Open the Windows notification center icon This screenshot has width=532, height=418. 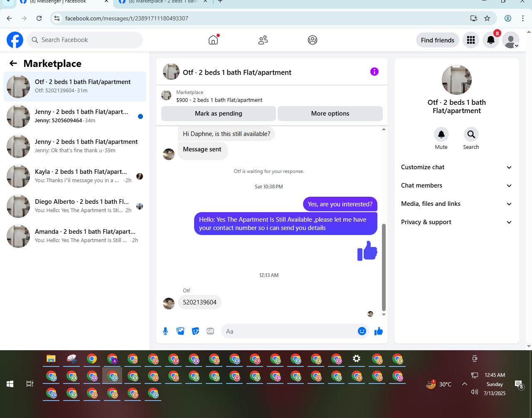[519, 385]
